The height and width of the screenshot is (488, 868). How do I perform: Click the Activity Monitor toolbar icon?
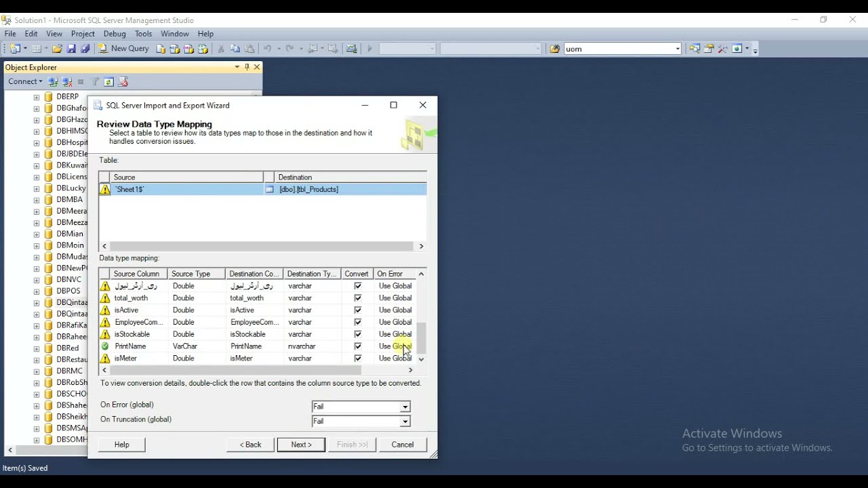(x=351, y=49)
